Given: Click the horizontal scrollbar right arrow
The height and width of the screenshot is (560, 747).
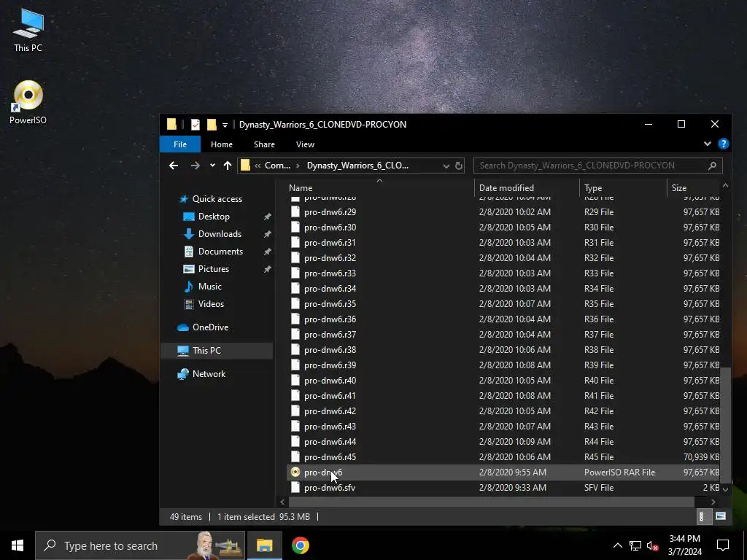Looking at the screenshot, I should (713, 502).
